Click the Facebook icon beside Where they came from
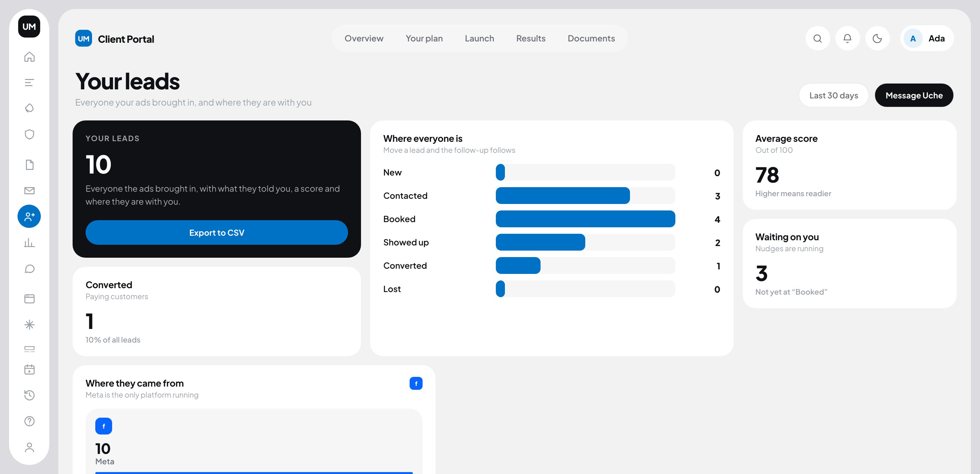 [416, 384]
